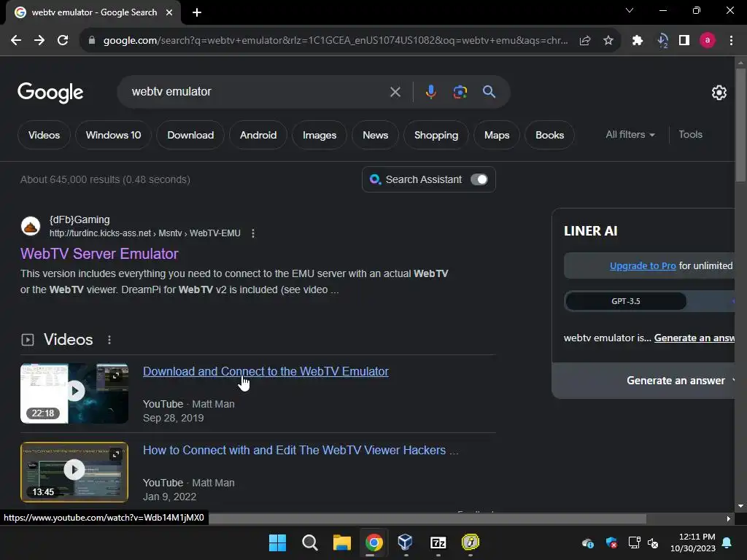Clear the search box text

pos(395,92)
